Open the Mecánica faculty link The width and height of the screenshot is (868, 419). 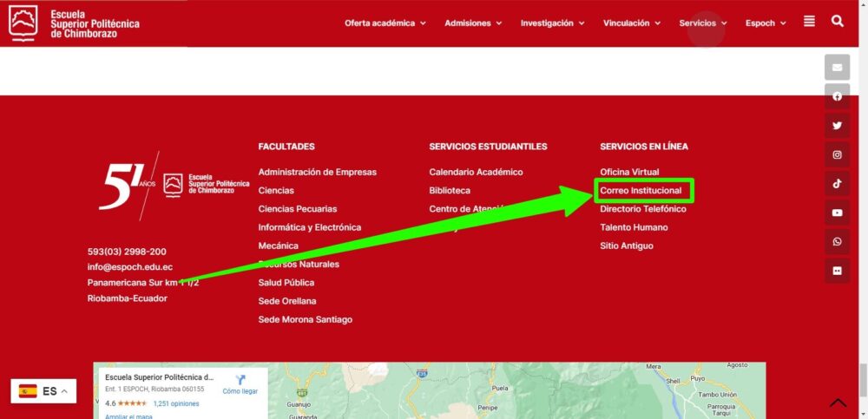(278, 246)
